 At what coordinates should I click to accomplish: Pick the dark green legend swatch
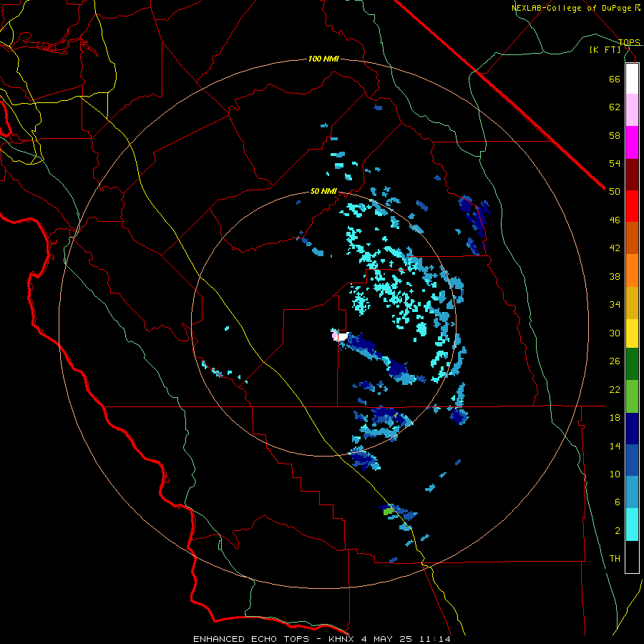632,364
